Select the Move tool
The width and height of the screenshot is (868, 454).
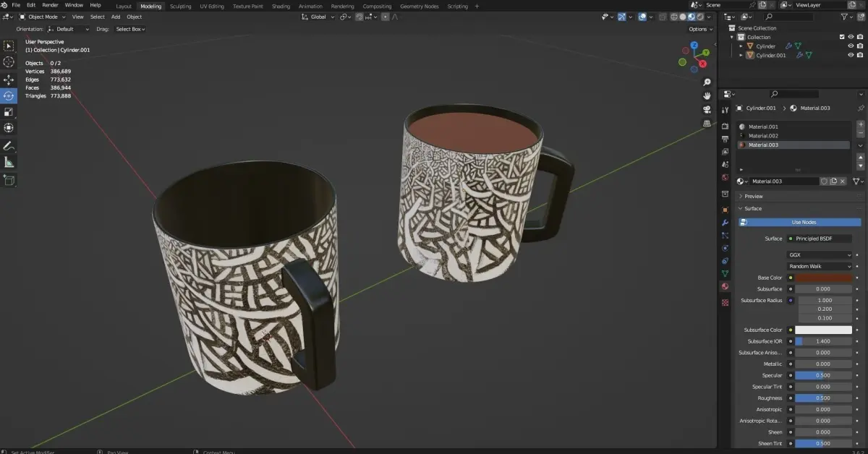[x=9, y=80]
